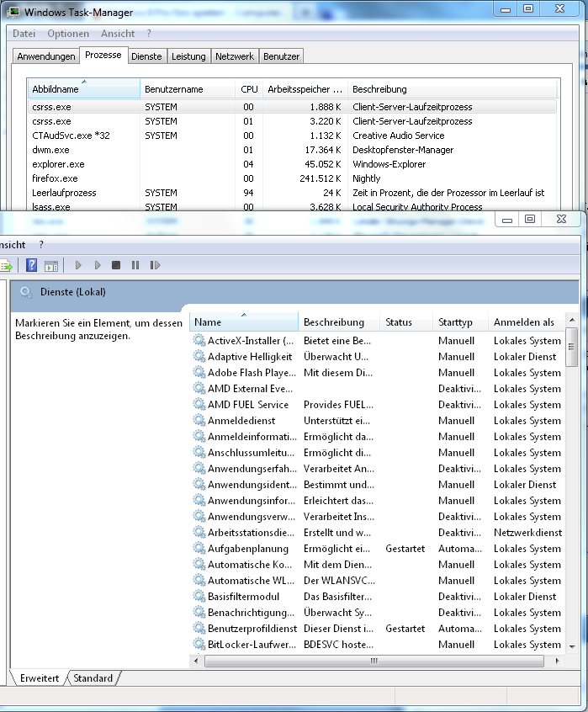Sort services by Name column header
This screenshot has height=712, width=588.
(244, 322)
